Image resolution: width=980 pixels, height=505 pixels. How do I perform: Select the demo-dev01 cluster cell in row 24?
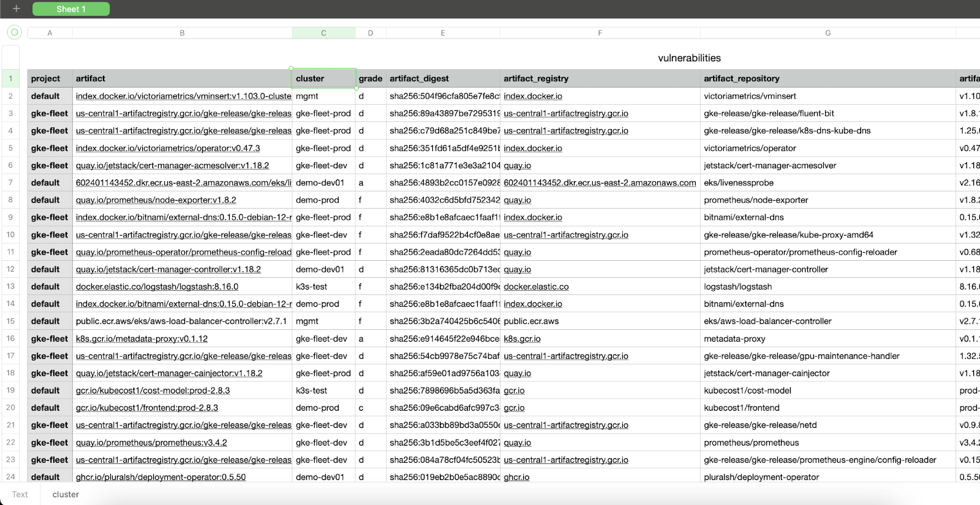point(323,477)
